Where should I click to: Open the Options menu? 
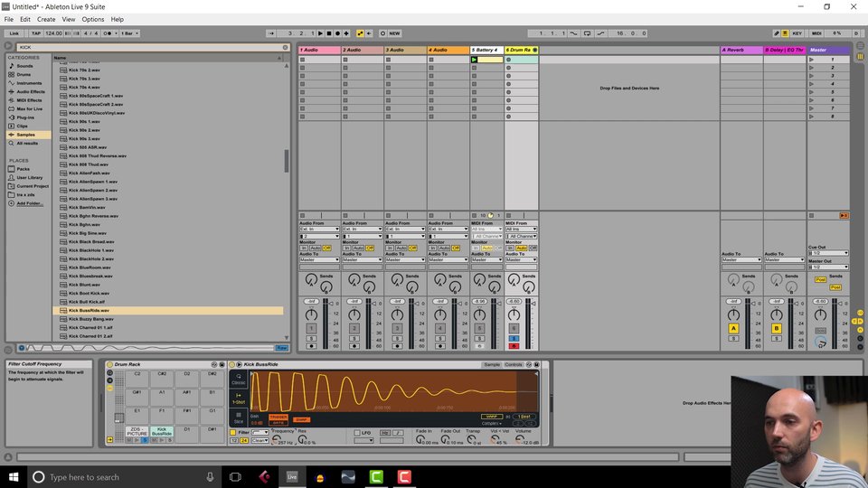[x=93, y=19]
